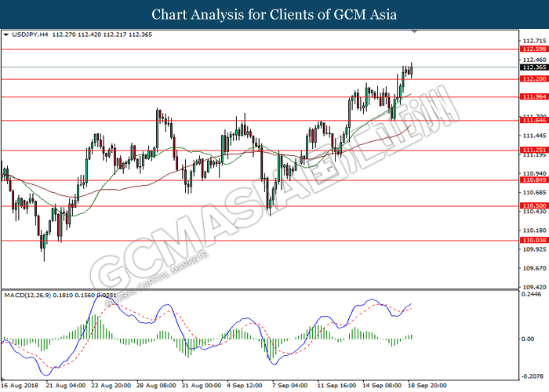Click the 112.715 price axis value

[x=534, y=41]
